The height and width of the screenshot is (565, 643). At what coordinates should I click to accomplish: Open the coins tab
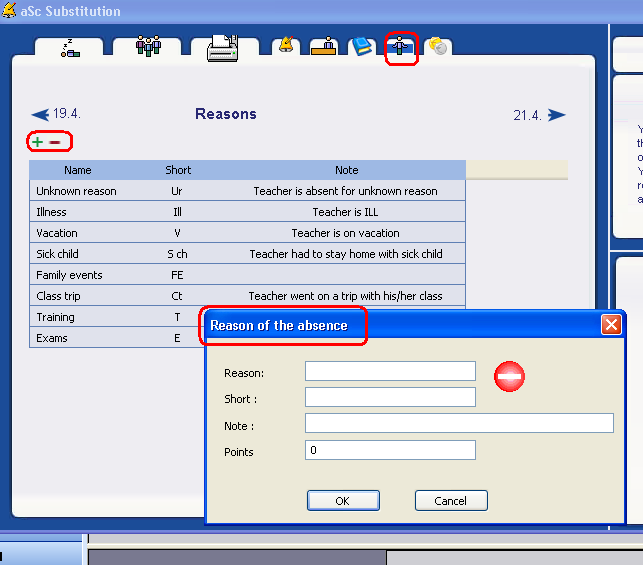click(438, 46)
